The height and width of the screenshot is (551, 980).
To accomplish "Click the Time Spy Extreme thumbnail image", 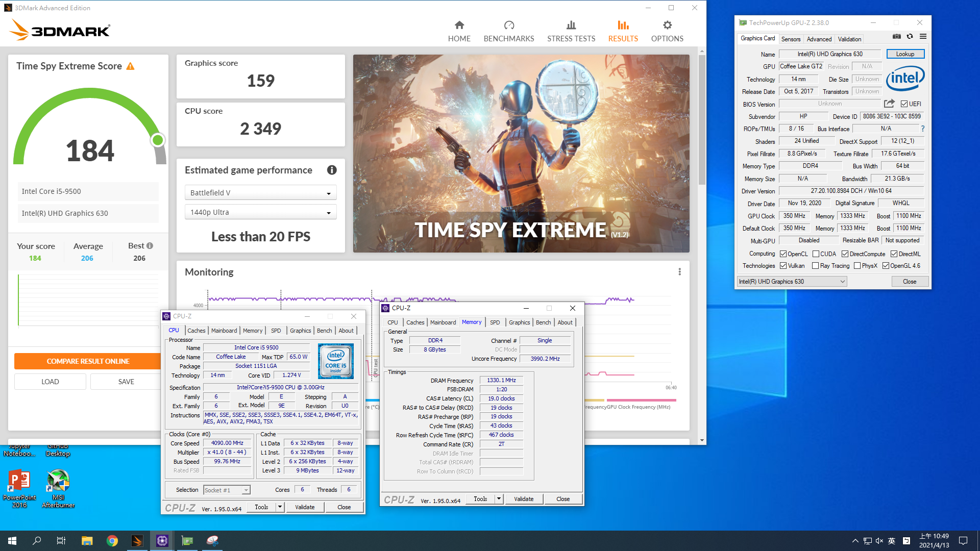I will 521,154.
